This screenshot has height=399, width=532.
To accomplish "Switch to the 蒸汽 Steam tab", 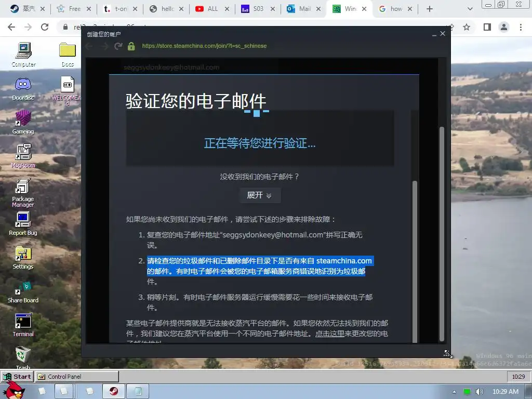I will [28, 9].
